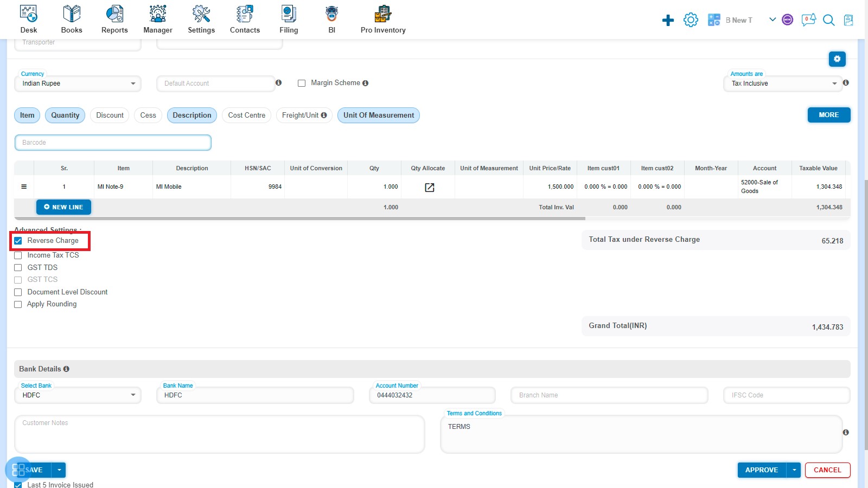
Task: Click the Branch Name field
Action: [x=609, y=395]
